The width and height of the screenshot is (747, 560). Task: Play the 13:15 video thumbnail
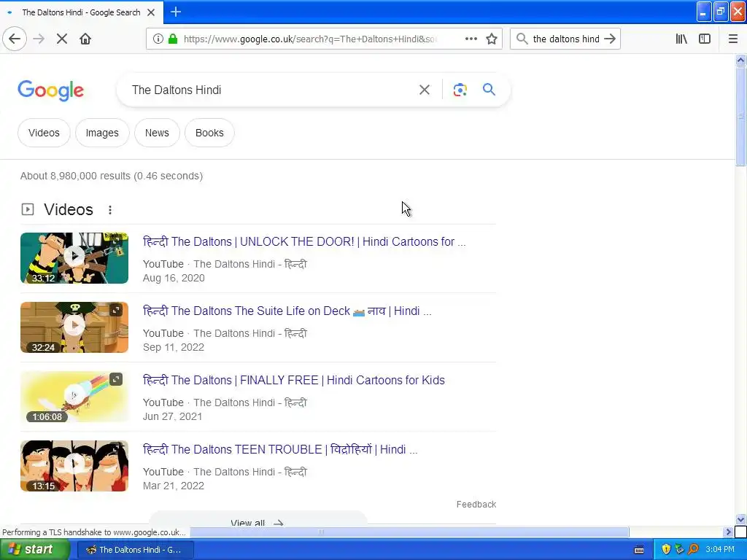pyautogui.click(x=74, y=466)
